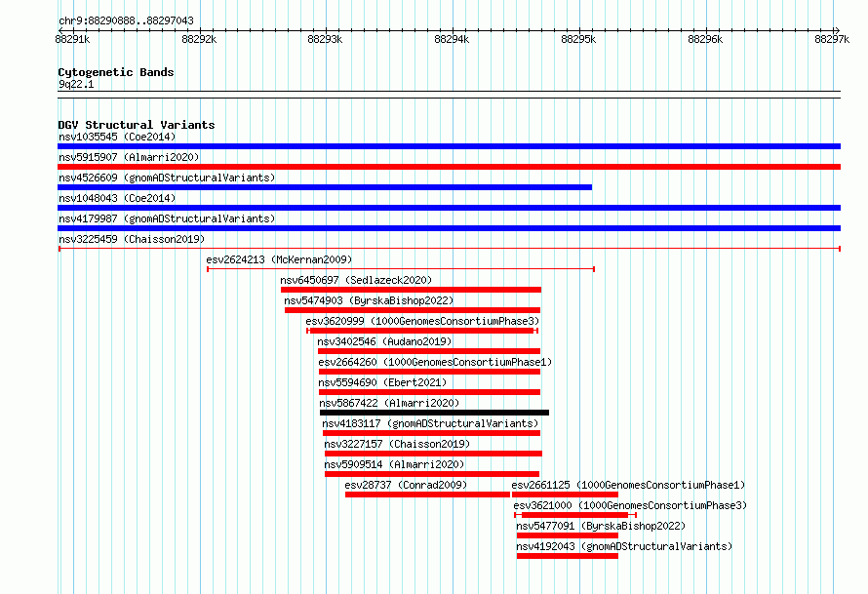Click the red bar under esv2664260
Image resolution: width=868 pixels, height=594 pixels.
pyautogui.click(x=429, y=372)
